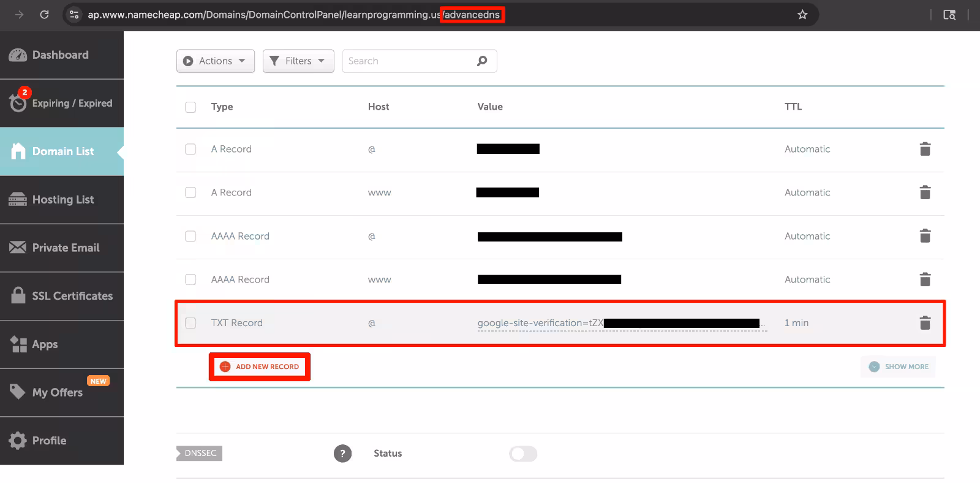Open the Actions dropdown
The height and width of the screenshot is (483, 980).
(216, 61)
